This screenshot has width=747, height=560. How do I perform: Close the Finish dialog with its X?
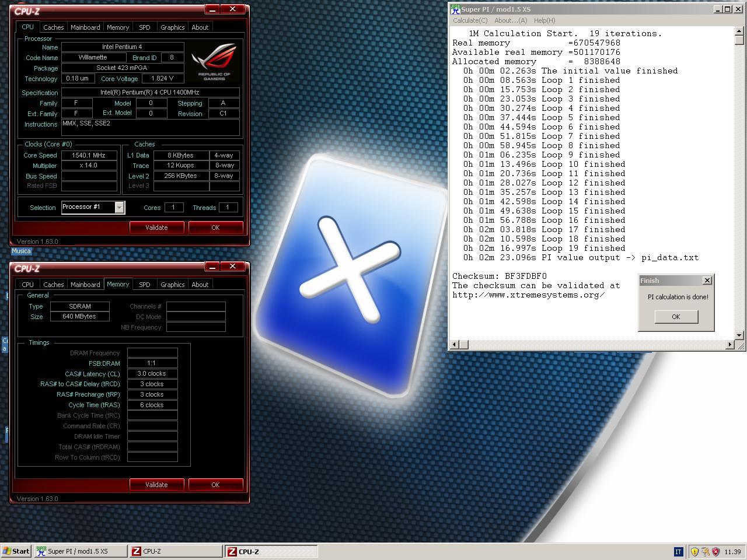pyautogui.click(x=707, y=281)
